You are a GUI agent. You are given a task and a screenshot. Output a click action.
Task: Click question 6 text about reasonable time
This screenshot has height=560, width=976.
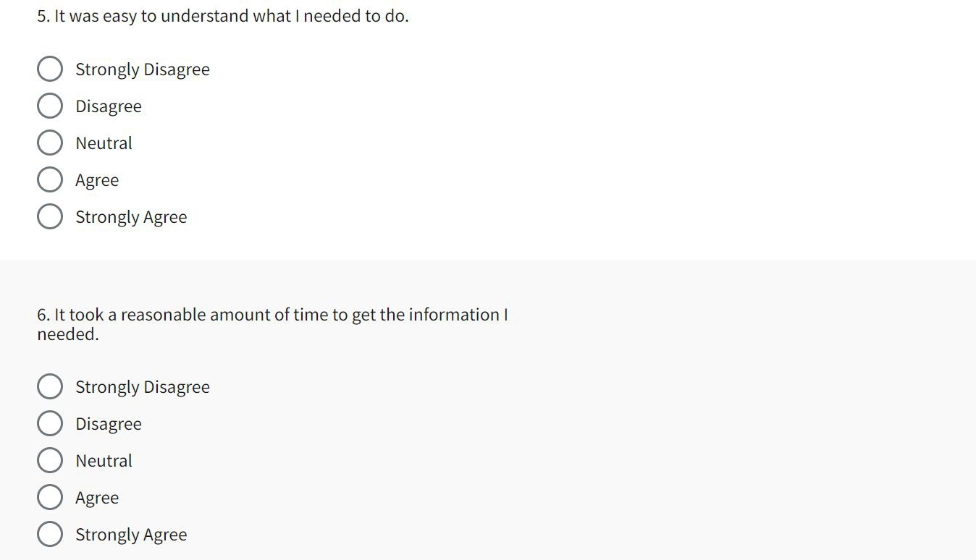coord(272,315)
